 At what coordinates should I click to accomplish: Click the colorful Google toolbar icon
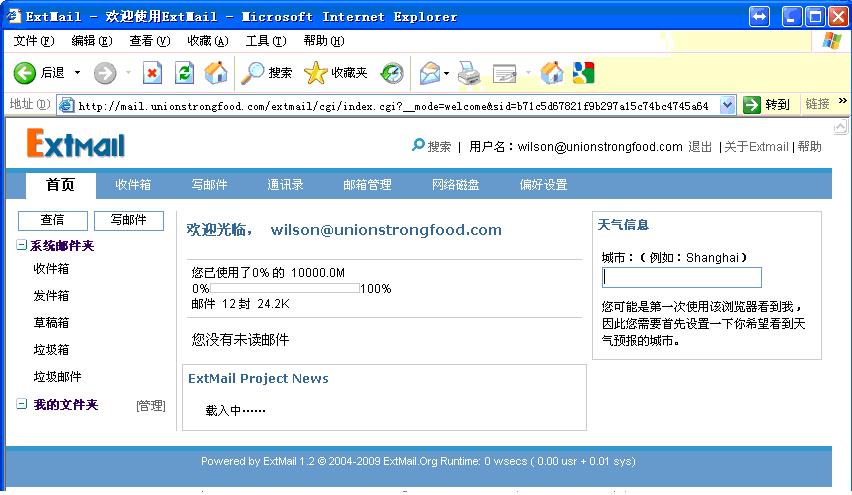[584, 73]
